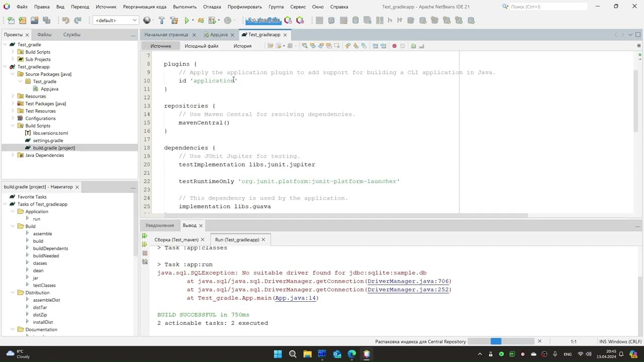Select the buildDependents task in Navigator
This screenshot has width=644, height=362.
pyautogui.click(x=50, y=248)
